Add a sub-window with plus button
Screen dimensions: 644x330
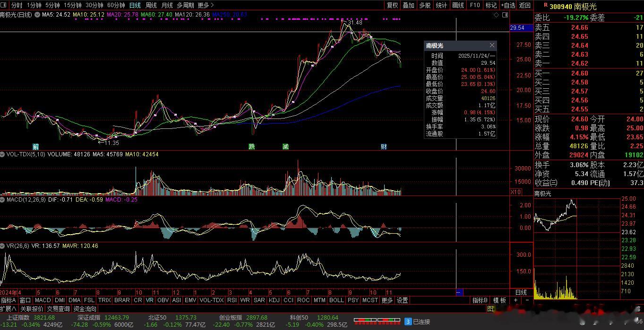pyautogui.click(x=515, y=300)
